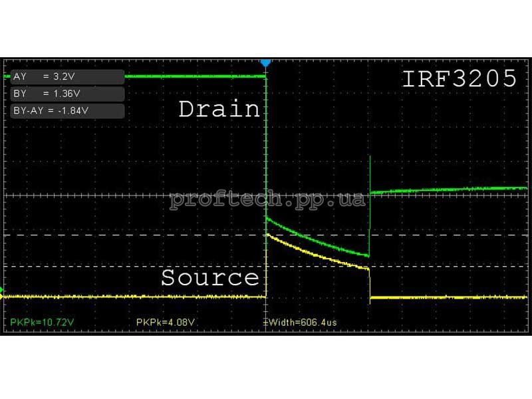Select the BY = 1.36V cursor readout
Image resolution: width=532 pixels, height=399 pixels.
(x=67, y=94)
